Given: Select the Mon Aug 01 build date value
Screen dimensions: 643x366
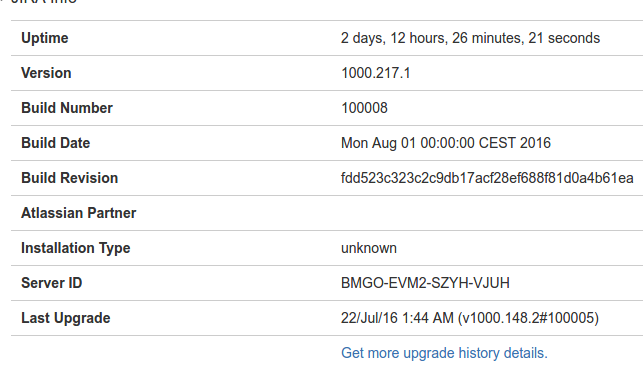Looking at the screenshot, I should click(446, 143).
